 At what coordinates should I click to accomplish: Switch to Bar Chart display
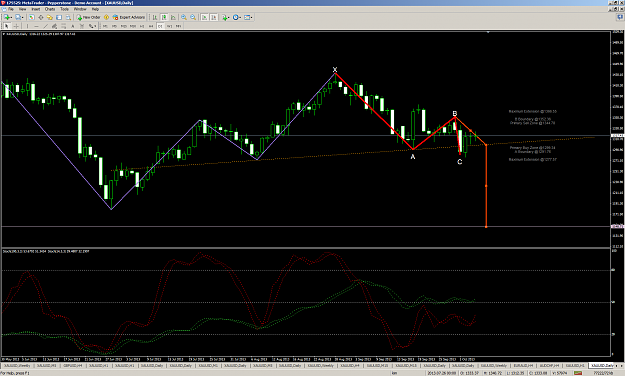(155, 17)
